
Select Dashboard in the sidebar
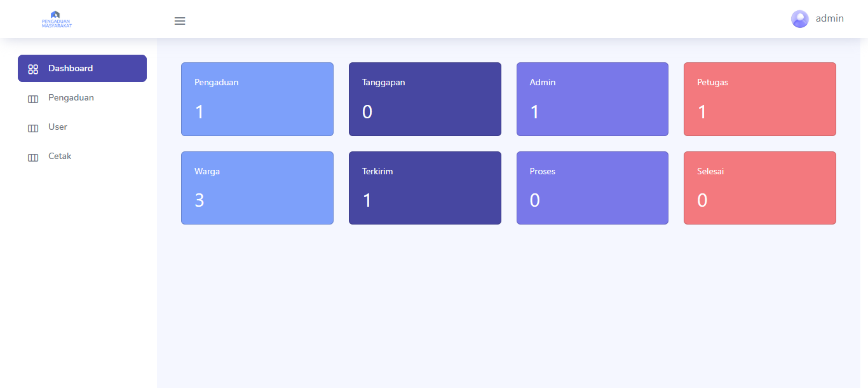(71, 68)
